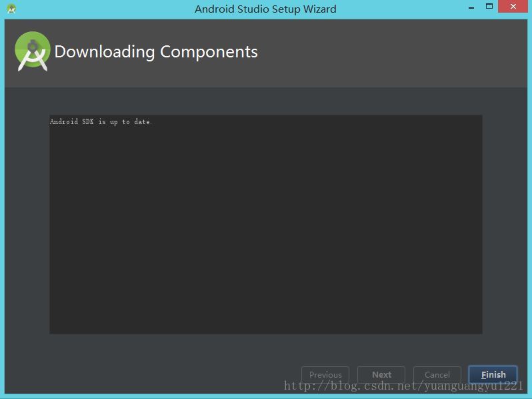532x399 pixels.
Task: Close the Setup Wizard window
Action: (513, 7)
